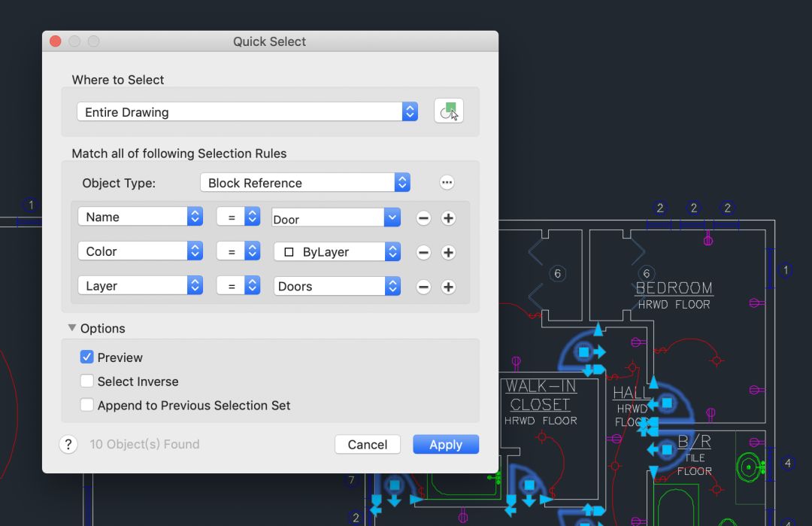The image size is (812, 526).
Task: Check Append to Previous Selection Set
Action: point(86,406)
